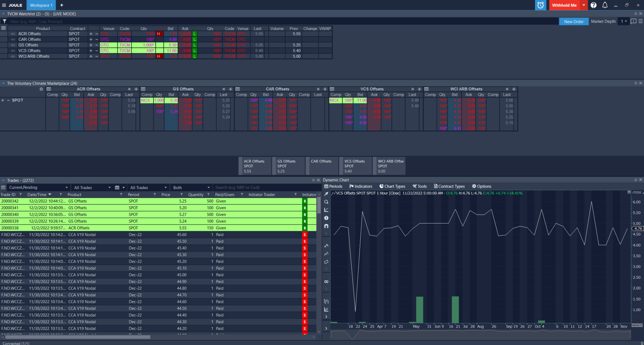Click the New Order button

point(574,21)
